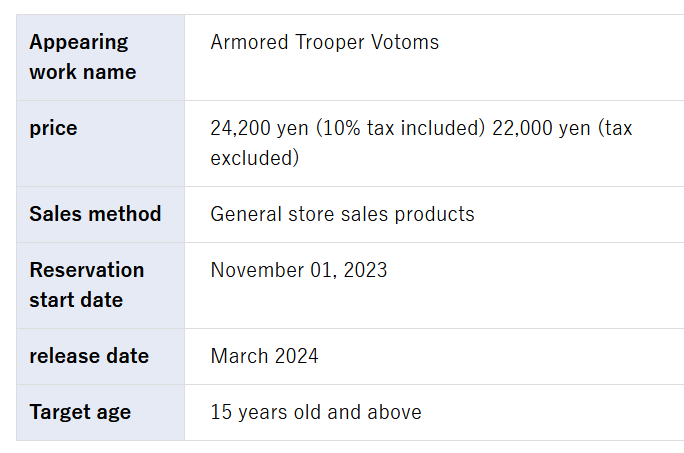Click 'General store sales products' value
This screenshot has width=684, height=453.
point(342,214)
